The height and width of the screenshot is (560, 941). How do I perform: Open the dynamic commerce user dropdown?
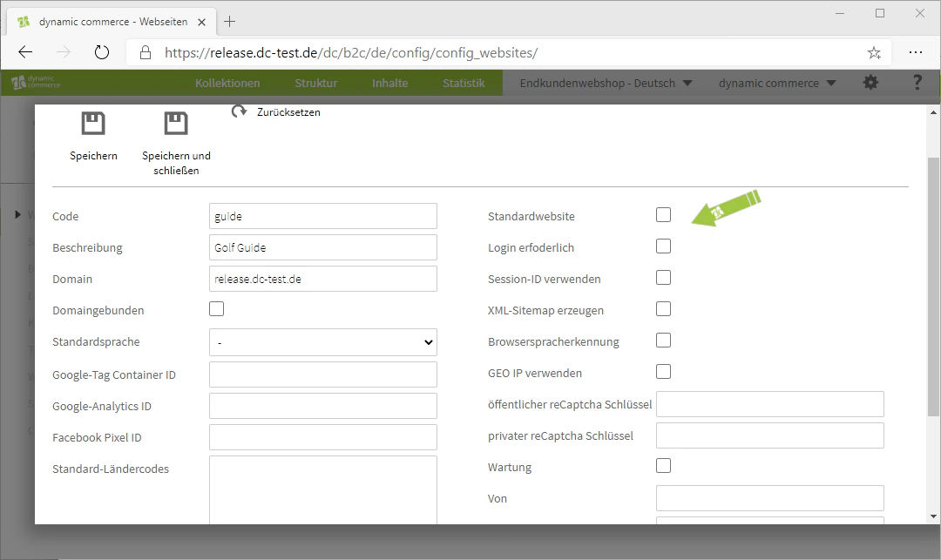(x=777, y=83)
